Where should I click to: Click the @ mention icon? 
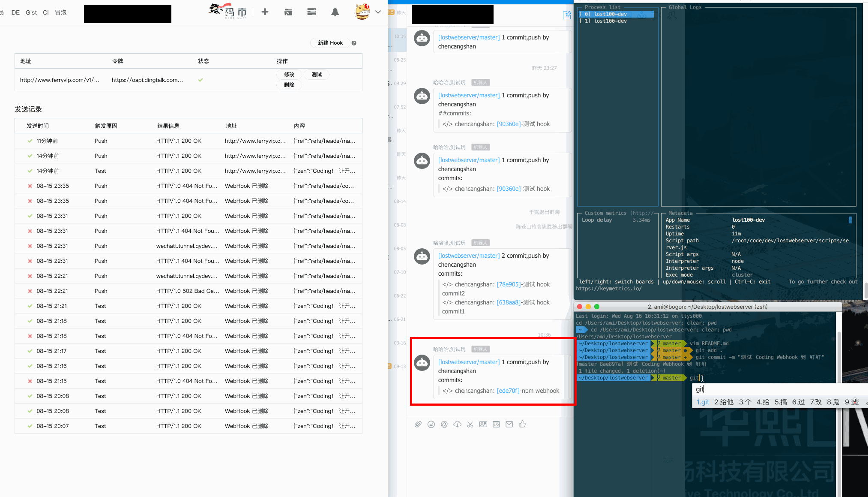click(444, 424)
